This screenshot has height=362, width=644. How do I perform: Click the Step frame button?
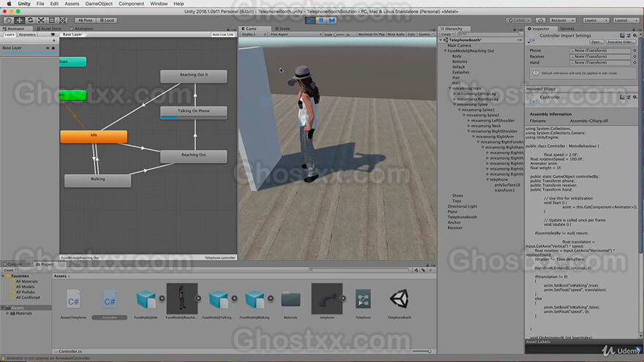pos(332,20)
